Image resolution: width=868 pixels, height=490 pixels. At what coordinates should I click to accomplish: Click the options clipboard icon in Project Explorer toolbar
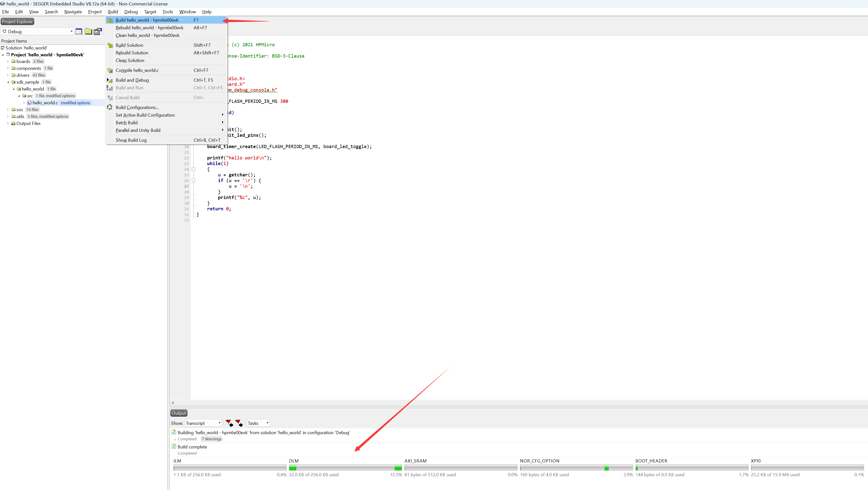pyautogui.click(x=98, y=31)
